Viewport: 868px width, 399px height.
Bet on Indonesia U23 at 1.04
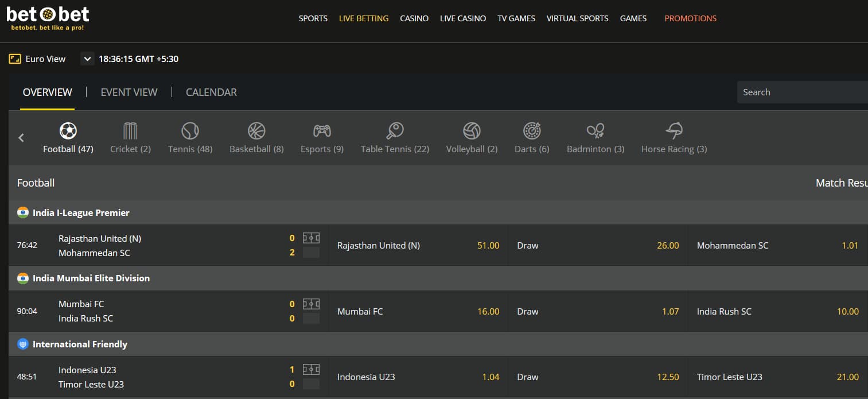pyautogui.click(x=418, y=377)
